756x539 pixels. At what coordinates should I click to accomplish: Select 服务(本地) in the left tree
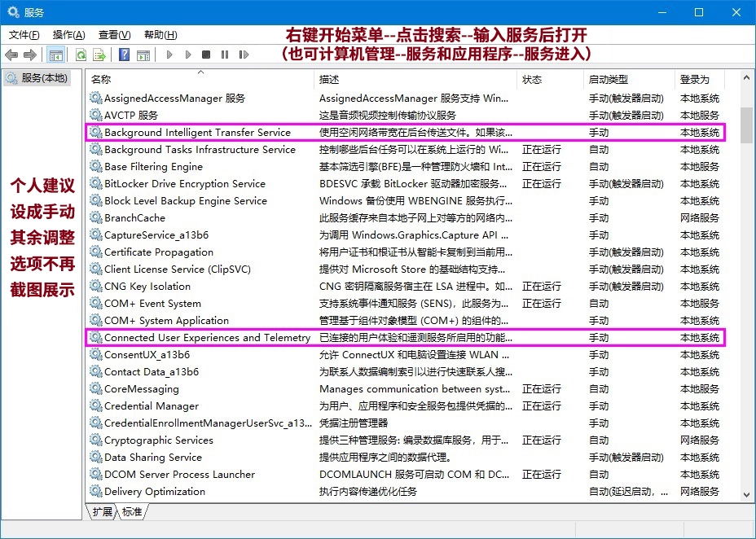pyautogui.click(x=37, y=78)
